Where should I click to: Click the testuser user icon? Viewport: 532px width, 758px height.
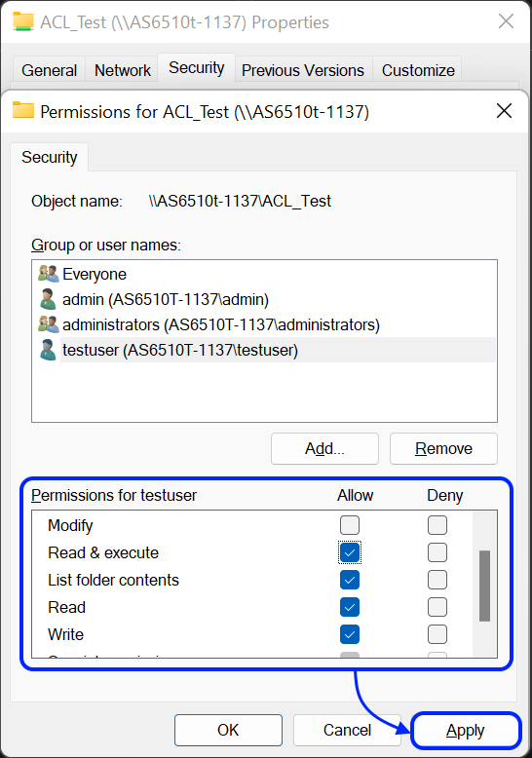point(48,350)
